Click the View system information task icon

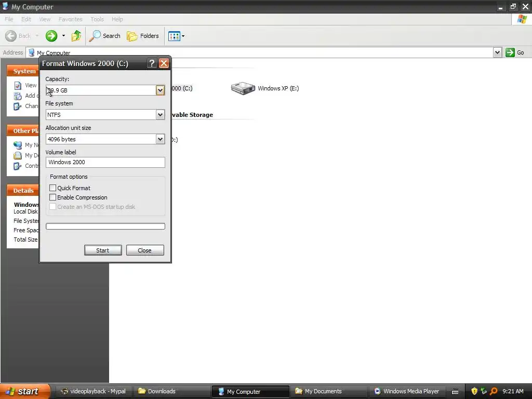pos(18,86)
